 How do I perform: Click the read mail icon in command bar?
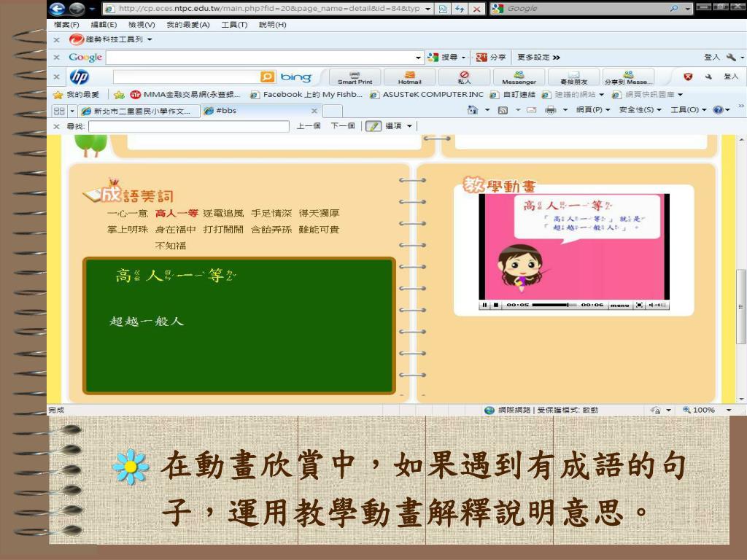click(532, 110)
